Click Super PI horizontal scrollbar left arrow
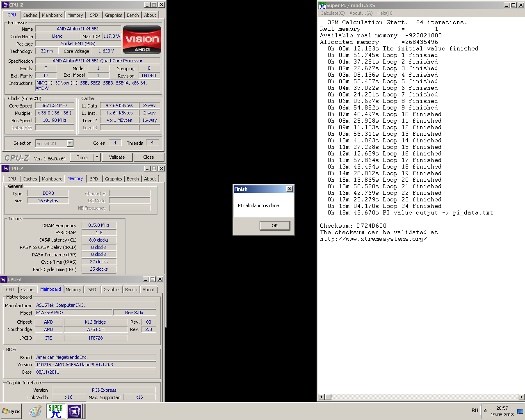Screen dimensions: 525x420 322,397
